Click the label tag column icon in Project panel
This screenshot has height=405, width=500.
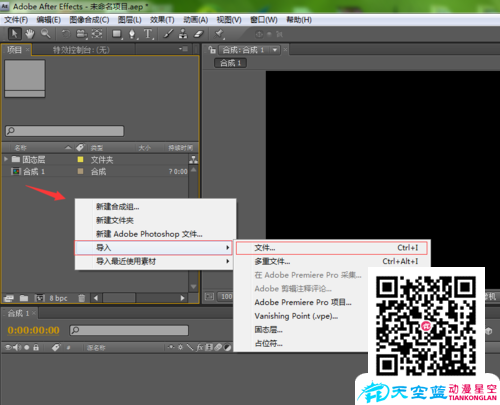[x=80, y=147]
